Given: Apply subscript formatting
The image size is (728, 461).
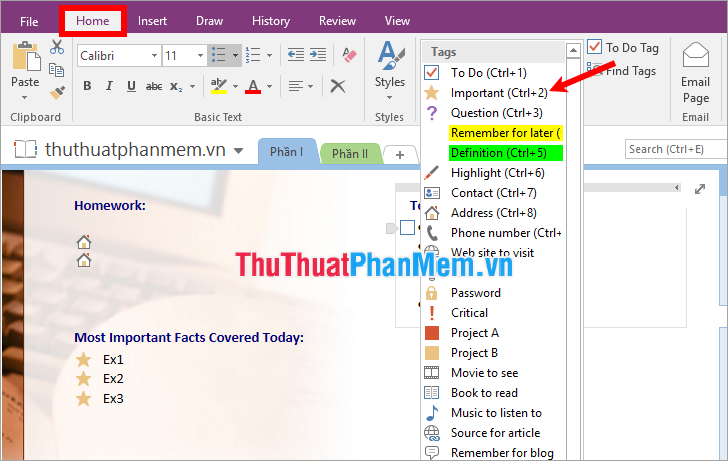Looking at the screenshot, I should 176,86.
